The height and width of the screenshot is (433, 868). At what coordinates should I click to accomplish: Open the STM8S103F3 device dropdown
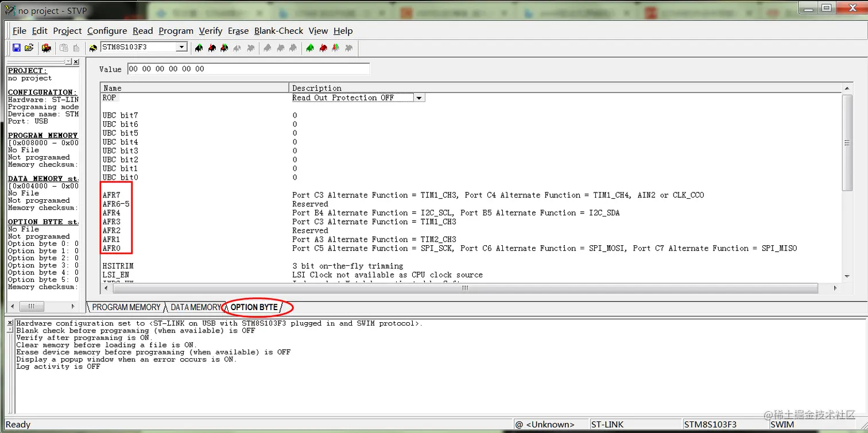pyautogui.click(x=181, y=47)
